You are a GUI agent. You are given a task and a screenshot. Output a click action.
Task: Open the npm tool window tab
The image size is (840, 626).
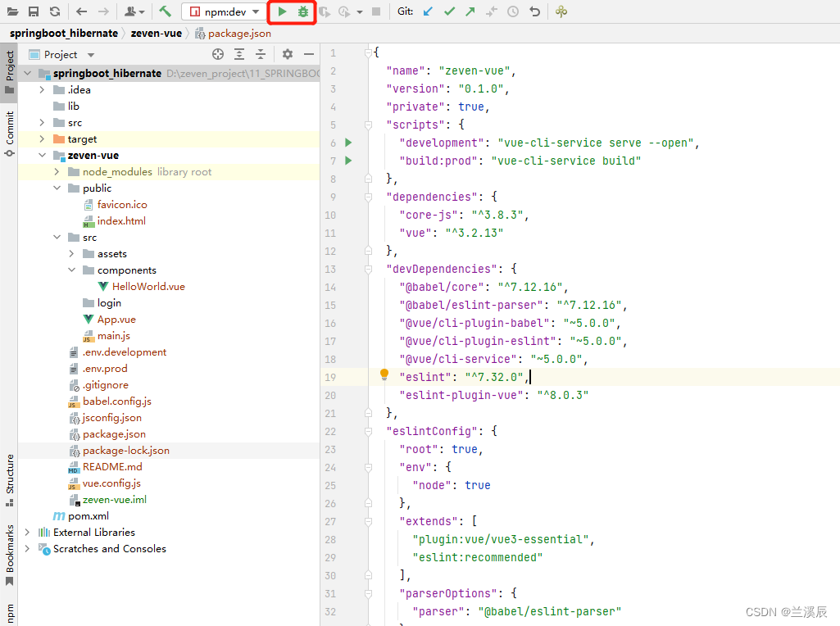click(x=9, y=613)
